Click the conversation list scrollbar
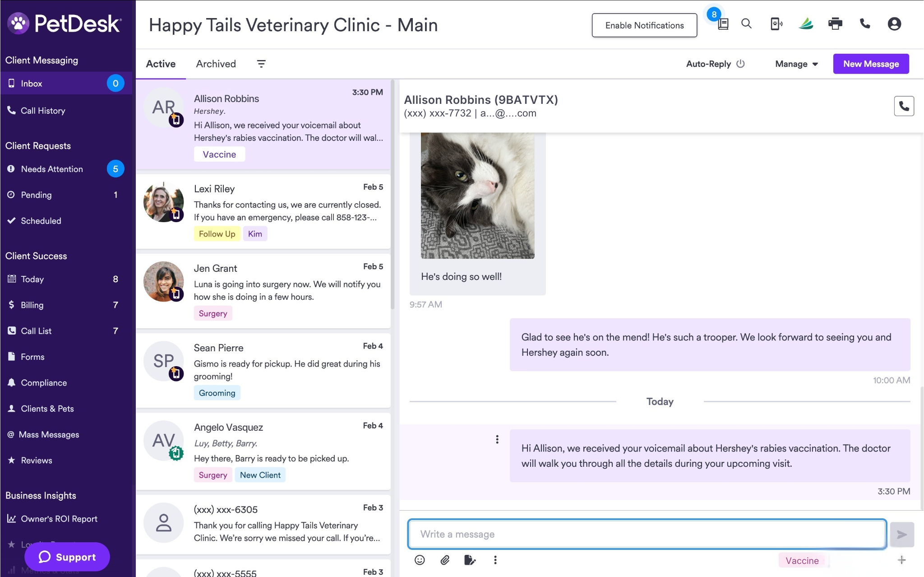924x577 pixels. pos(393,194)
